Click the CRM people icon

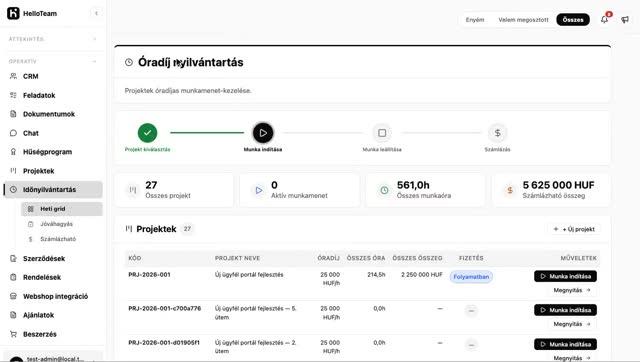click(13, 76)
